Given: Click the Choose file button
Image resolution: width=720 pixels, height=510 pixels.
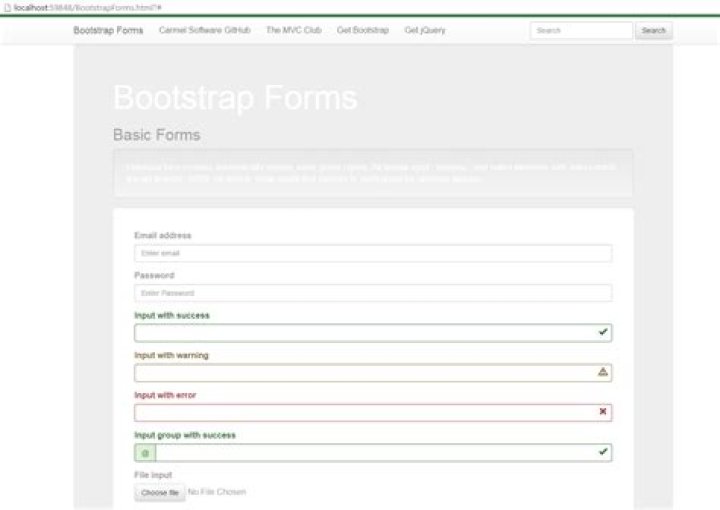Looking at the screenshot, I should click(160, 493).
